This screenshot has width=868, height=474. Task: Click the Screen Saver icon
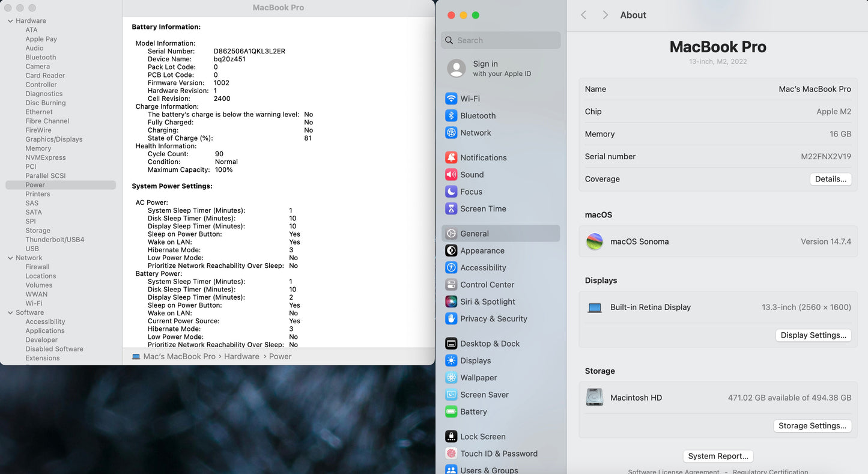451,395
